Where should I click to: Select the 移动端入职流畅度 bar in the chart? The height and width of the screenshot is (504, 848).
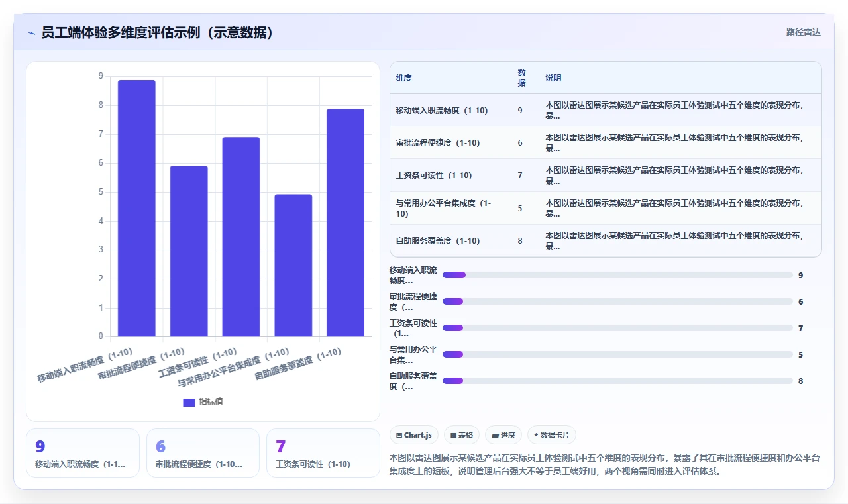click(136, 208)
